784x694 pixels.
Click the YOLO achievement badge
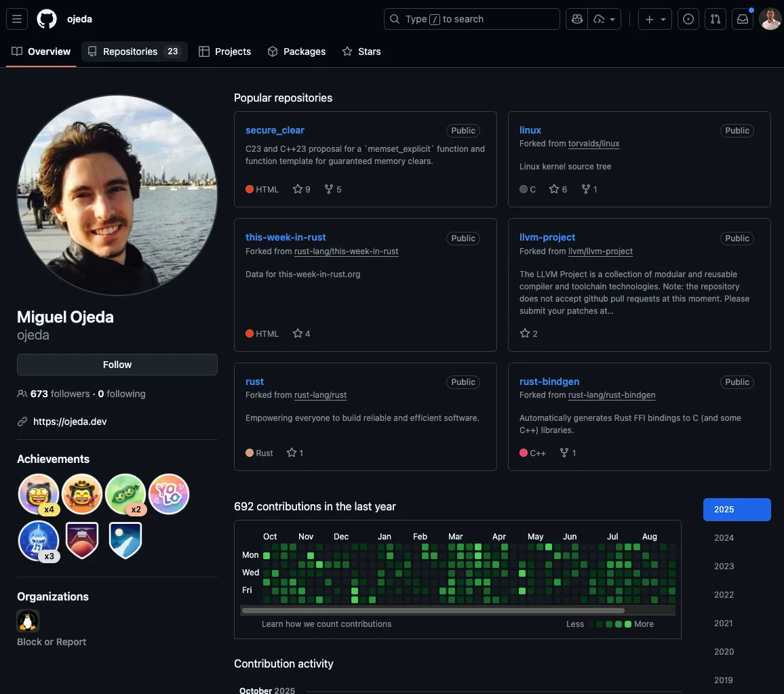[169, 494]
